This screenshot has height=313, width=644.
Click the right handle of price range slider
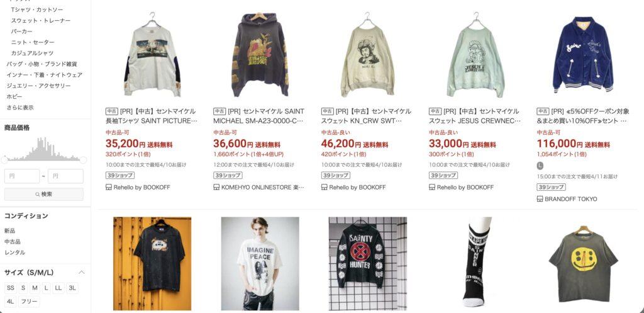click(x=83, y=159)
